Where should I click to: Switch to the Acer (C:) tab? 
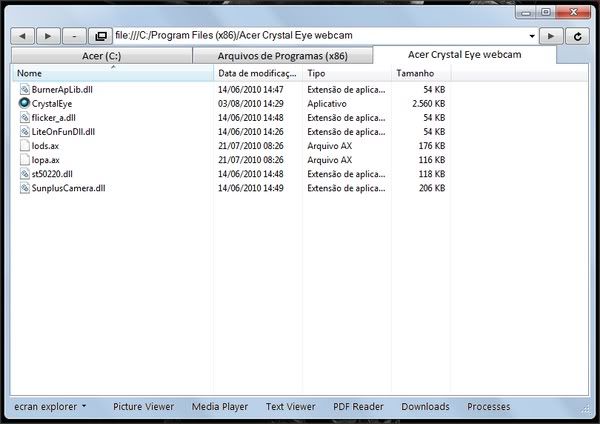[101, 56]
